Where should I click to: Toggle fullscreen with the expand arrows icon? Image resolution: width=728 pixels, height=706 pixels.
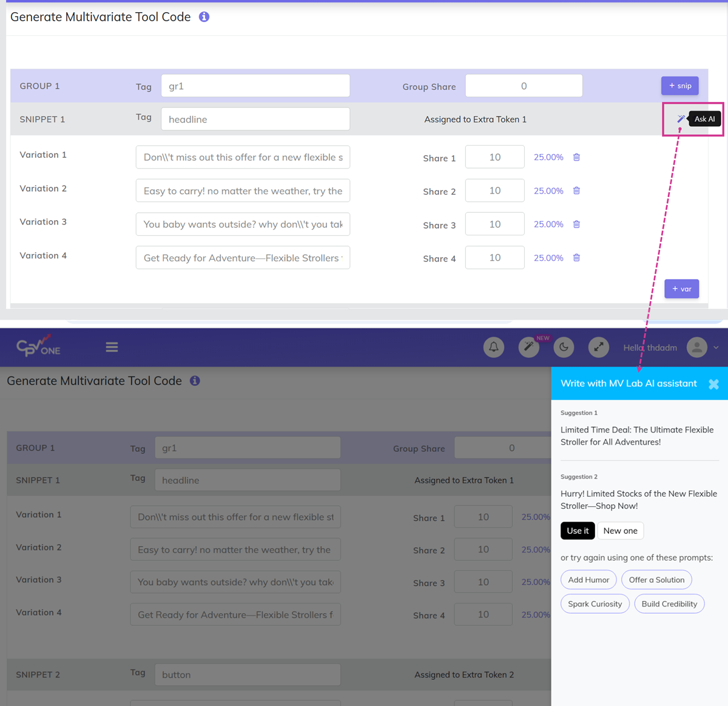[598, 347]
